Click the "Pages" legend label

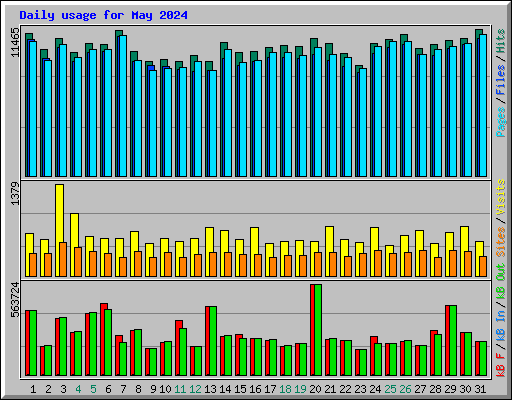click(x=501, y=122)
